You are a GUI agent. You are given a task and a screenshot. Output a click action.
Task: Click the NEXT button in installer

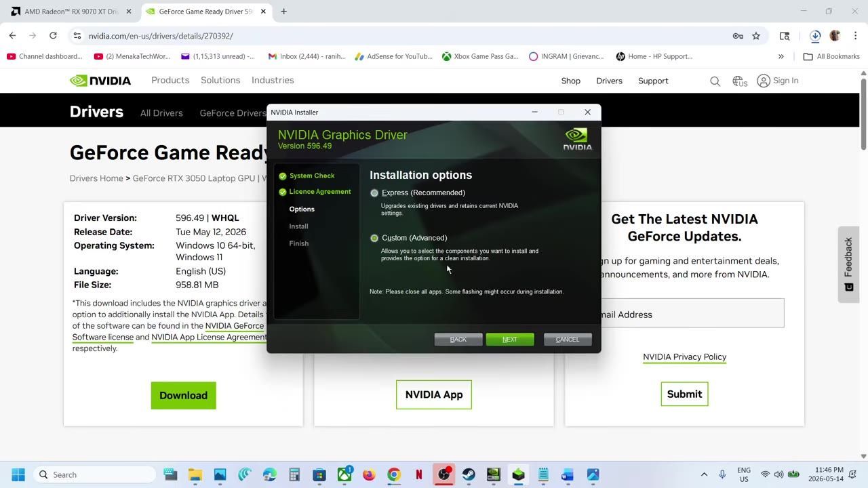tap(510, 340)
